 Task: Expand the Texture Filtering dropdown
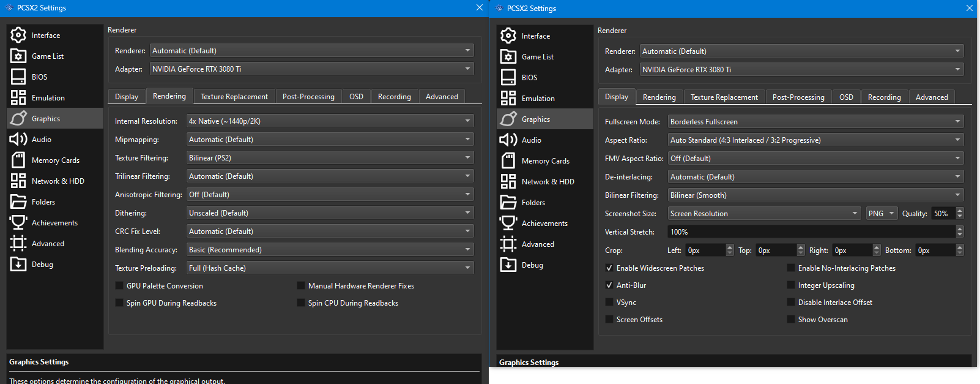coord(330,157)
